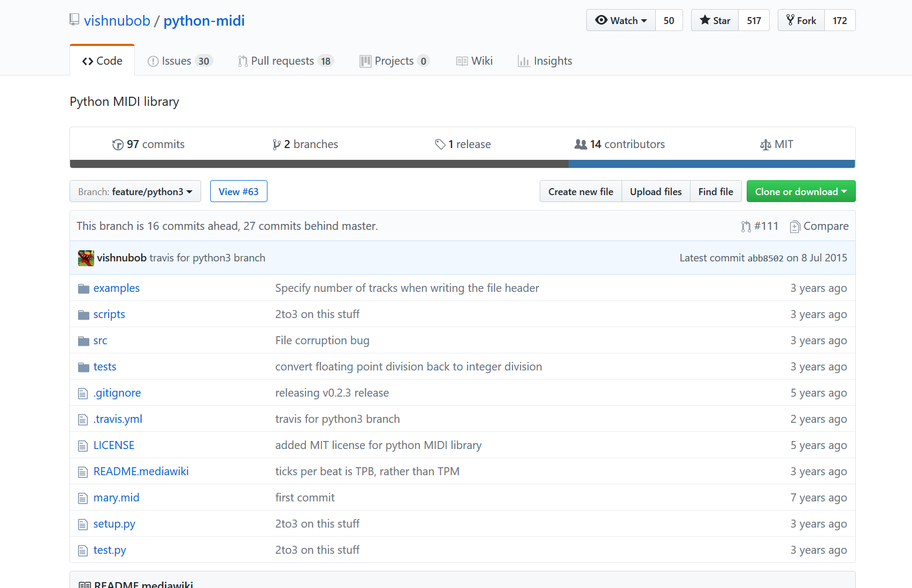Open 'travis for python3 branch' latest commit message
912x588 pixels.
pos(208,258)
